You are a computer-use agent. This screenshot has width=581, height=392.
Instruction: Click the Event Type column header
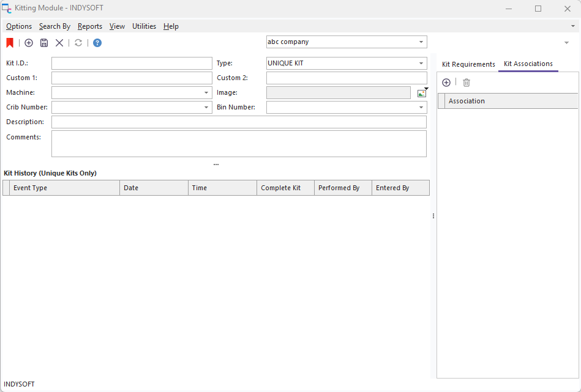pyautogui.click(x=64, y=188)
